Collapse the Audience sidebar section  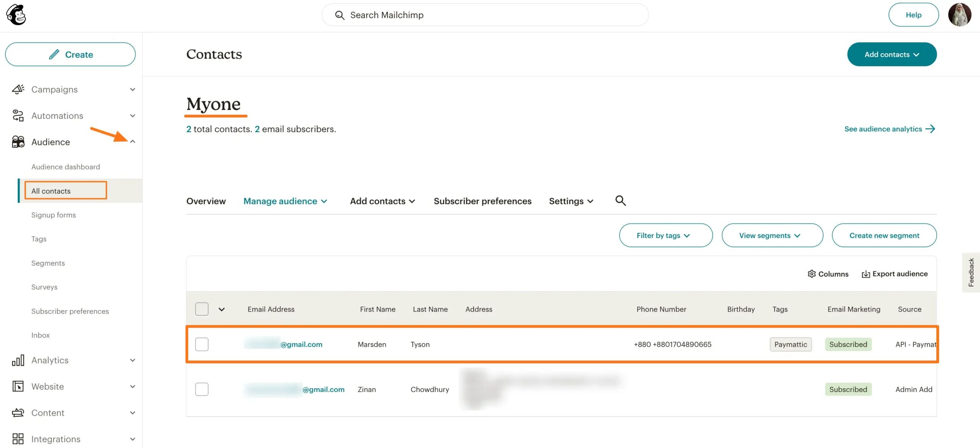tap(133, 141)
